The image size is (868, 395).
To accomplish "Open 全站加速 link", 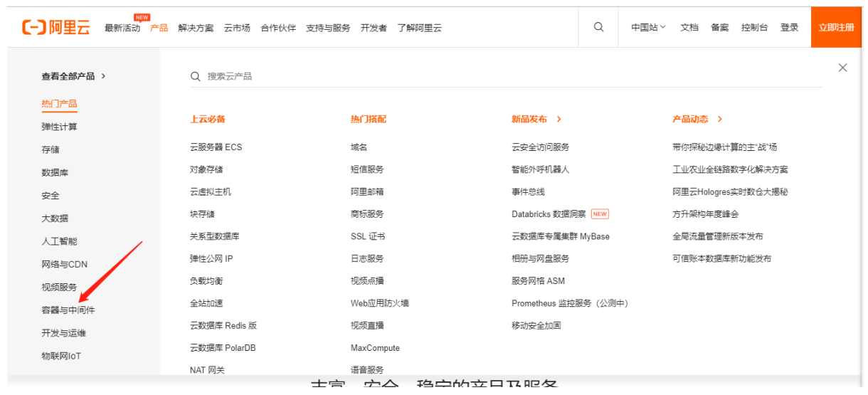I will point(206,303).
